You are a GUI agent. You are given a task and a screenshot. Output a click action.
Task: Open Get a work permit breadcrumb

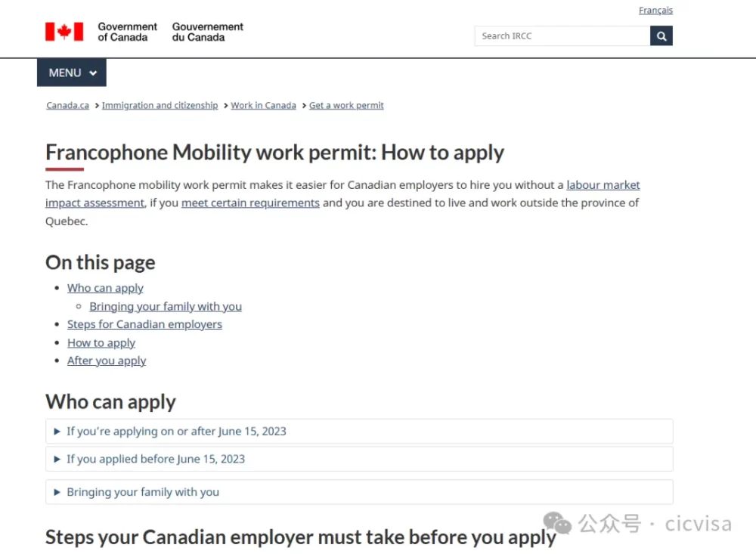[x=346, y=106]
